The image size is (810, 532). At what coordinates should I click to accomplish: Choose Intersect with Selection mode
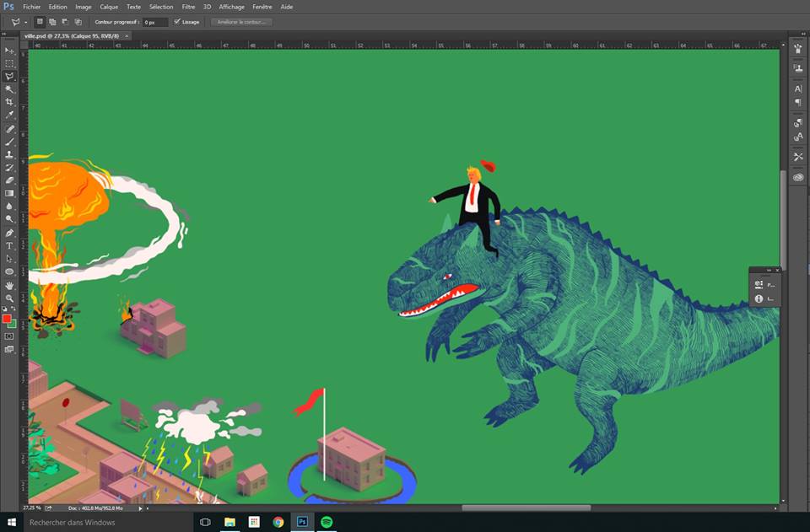78,22
